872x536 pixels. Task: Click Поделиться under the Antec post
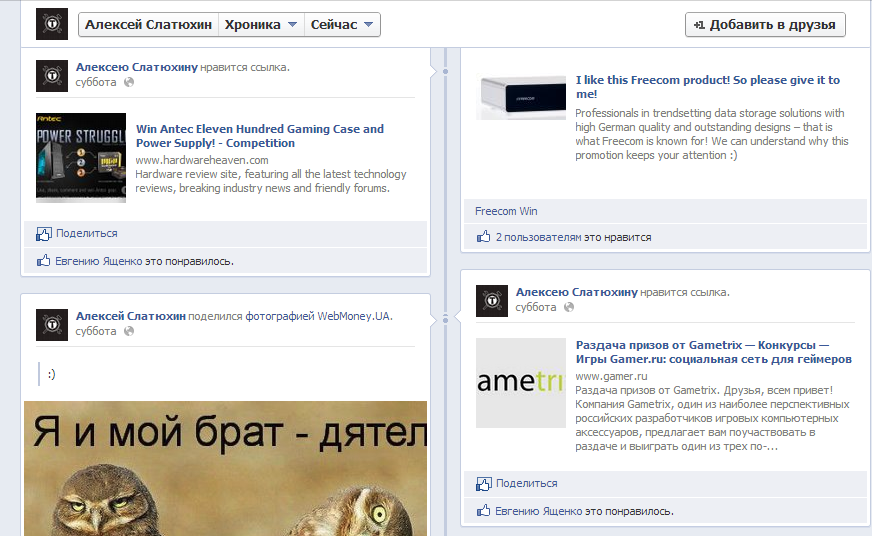87,234
